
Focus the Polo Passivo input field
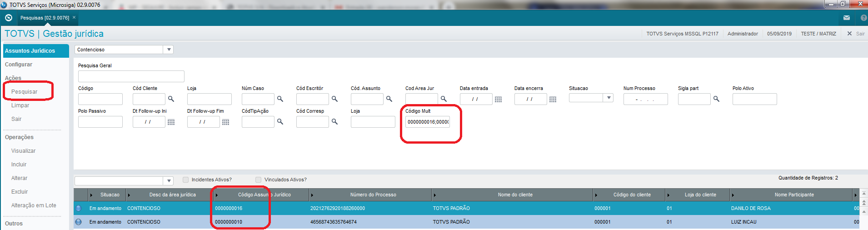(x=100, y=122)
